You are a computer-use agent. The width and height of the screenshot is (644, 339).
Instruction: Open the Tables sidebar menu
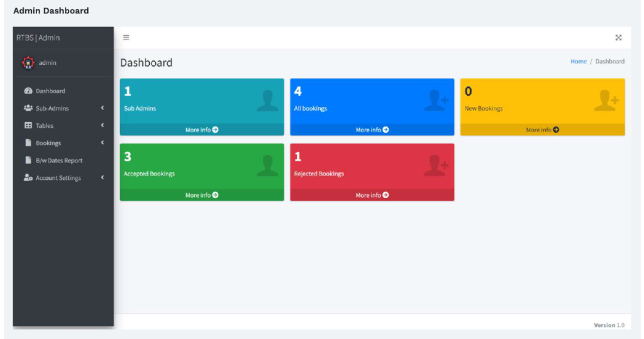pos(64,125)
